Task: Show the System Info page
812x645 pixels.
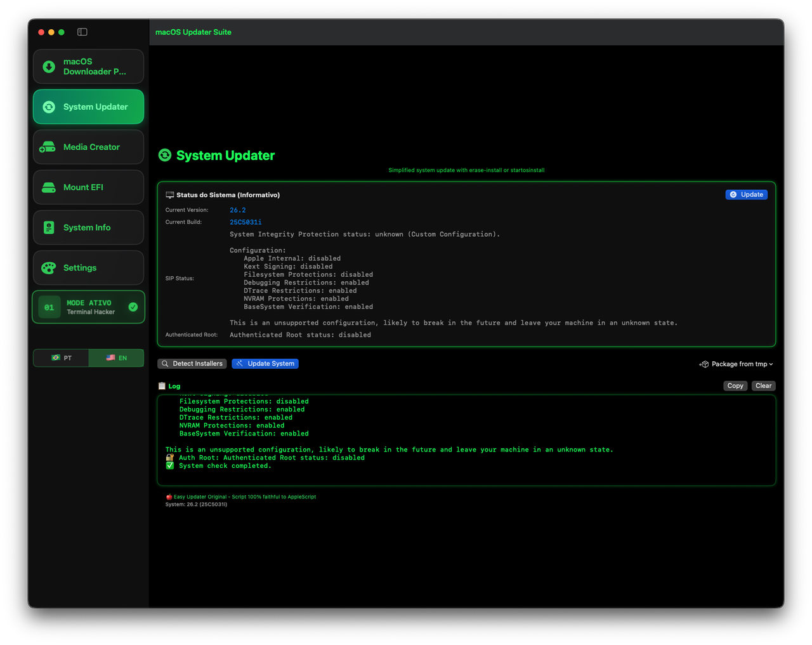Action: (x=88, y=227)
